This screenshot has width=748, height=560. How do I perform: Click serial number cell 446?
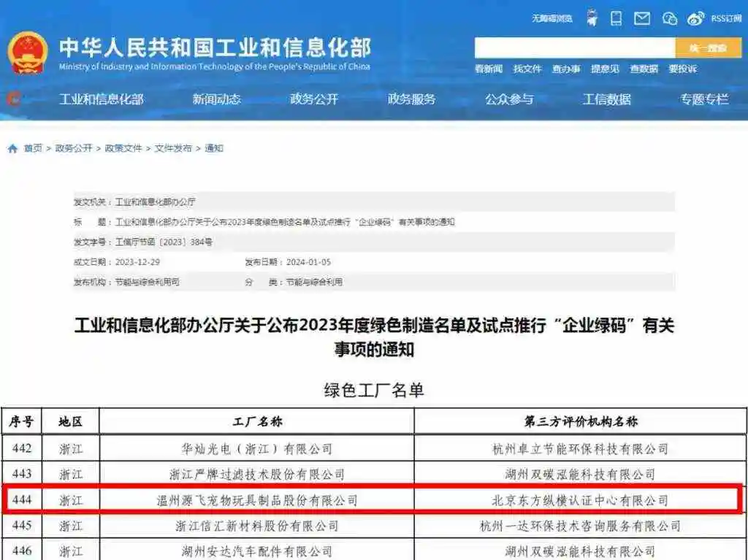click(x=22, y=551)
